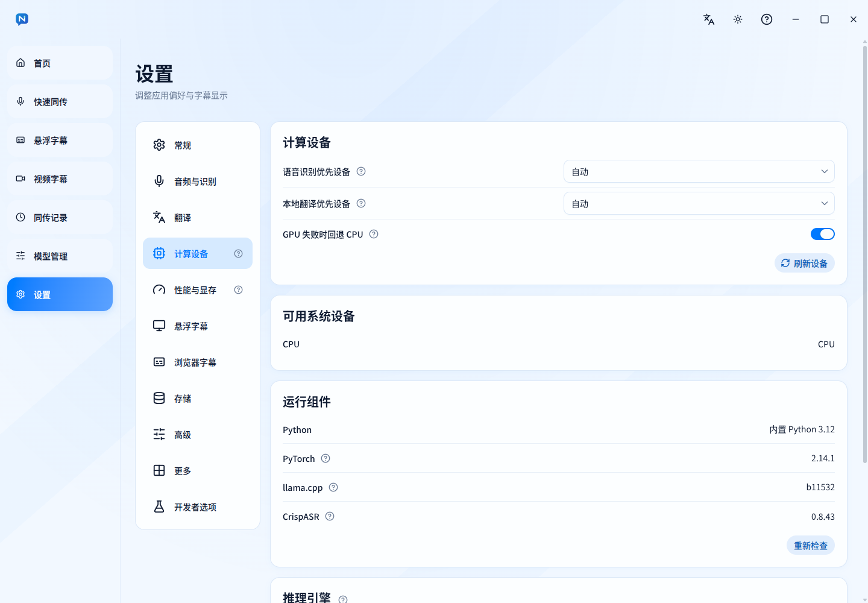Click the PyTorch version 2.14.1
This screenshot has height=603, width=868.
pyautogui.click(x=823, y=458)
